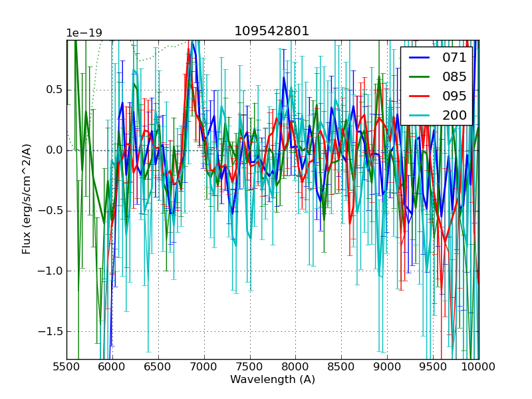Click the −1.0 y-axis tick label
The width and height of the screenshot is (532, 399).
50,271
